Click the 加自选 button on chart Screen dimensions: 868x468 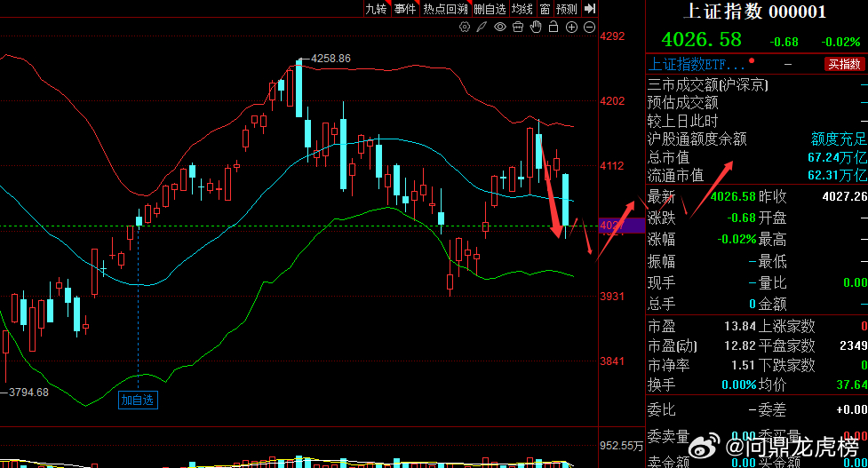click(138, 400)
